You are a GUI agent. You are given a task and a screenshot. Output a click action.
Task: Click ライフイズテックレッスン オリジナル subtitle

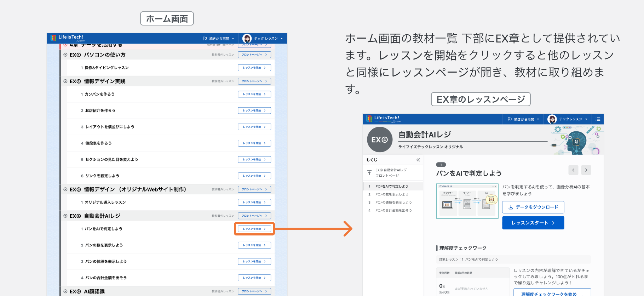pyautogui.click(x=431, y=147)
